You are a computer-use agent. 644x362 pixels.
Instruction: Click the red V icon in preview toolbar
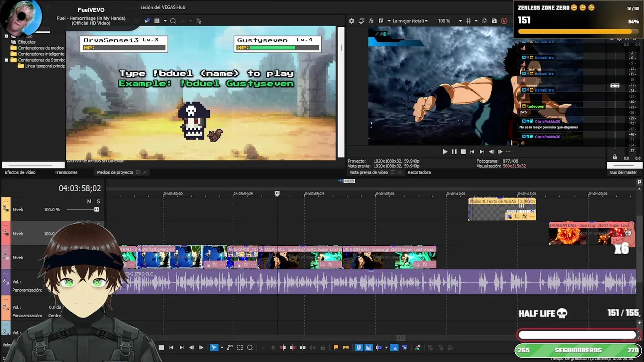[504, 21]
